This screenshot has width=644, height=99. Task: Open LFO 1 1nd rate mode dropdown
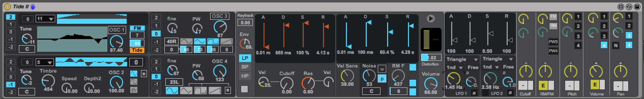[x=455, y=68]
